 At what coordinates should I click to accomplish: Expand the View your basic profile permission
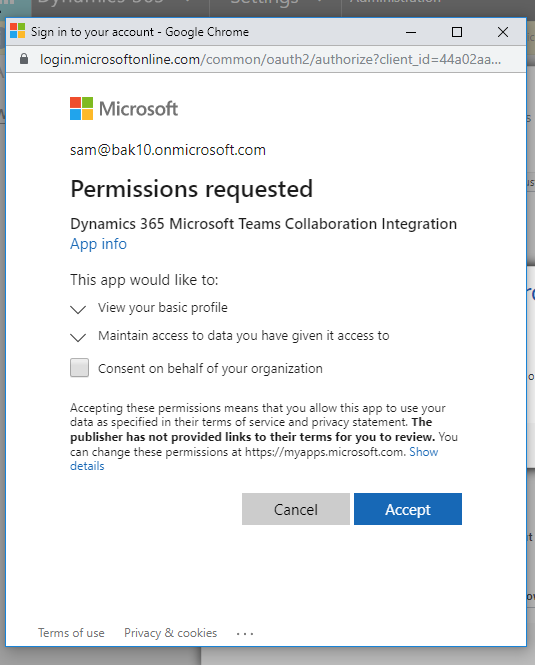(78, 309)
